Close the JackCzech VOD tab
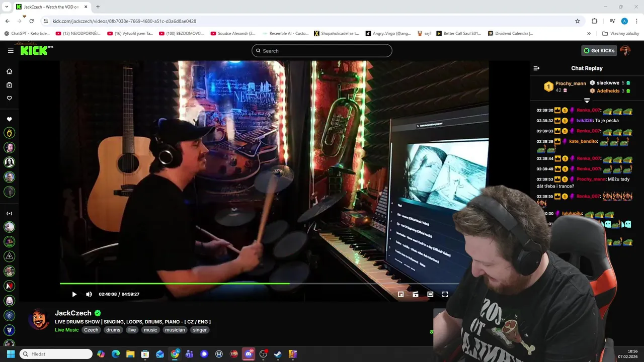Viewport: 644px width, 362px height. tap(86, 7)
